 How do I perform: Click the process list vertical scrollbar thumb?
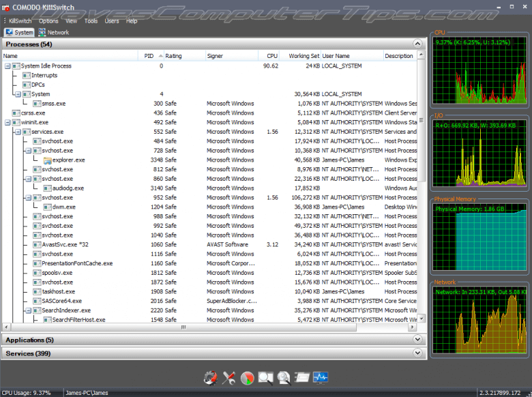pyautogui.click(x=421, y=120)
